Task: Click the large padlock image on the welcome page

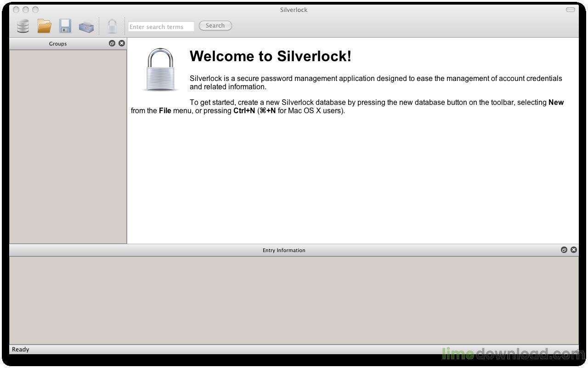Action: (x=161, y=69)
